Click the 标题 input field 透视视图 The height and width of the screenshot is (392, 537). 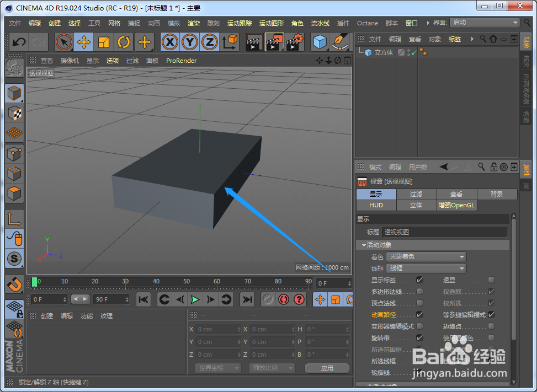click(x=444, y=232)
